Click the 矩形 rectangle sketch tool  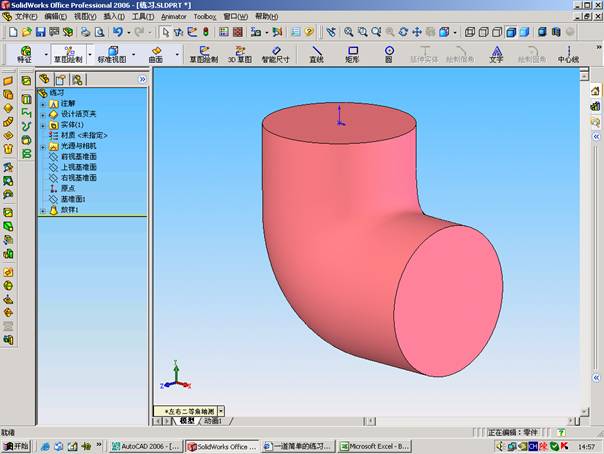point(352,54)
